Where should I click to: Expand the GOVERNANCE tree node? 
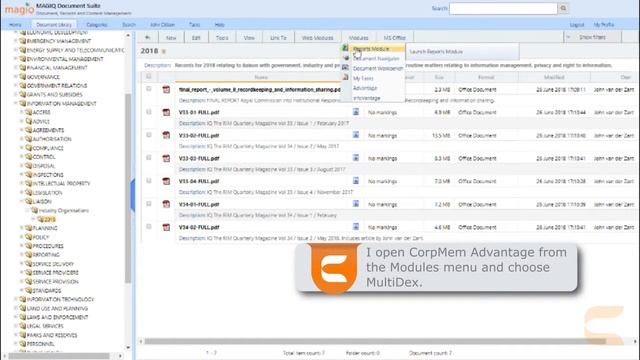16,77
